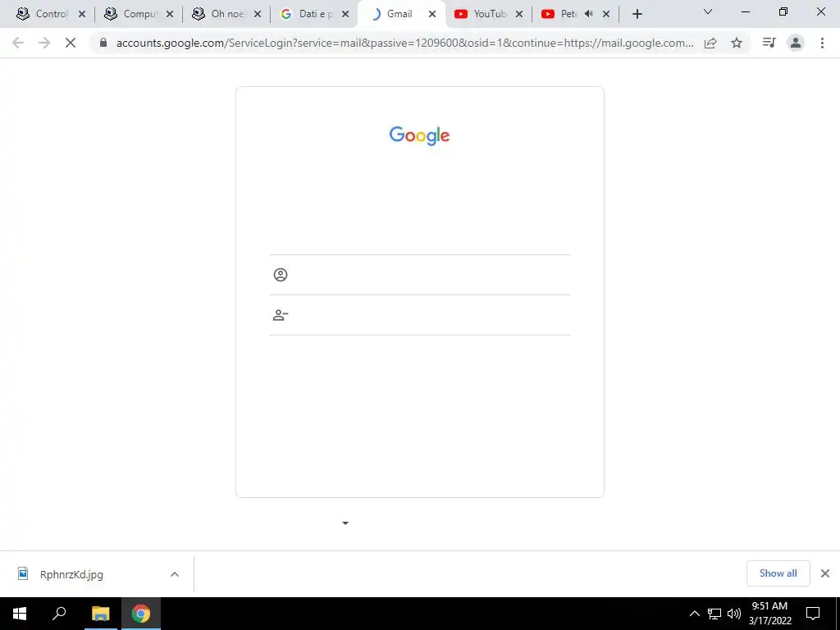Click the Show all downloads button
Image resolution: width=840 pixels, height=630 pixels.
(778, 573)
